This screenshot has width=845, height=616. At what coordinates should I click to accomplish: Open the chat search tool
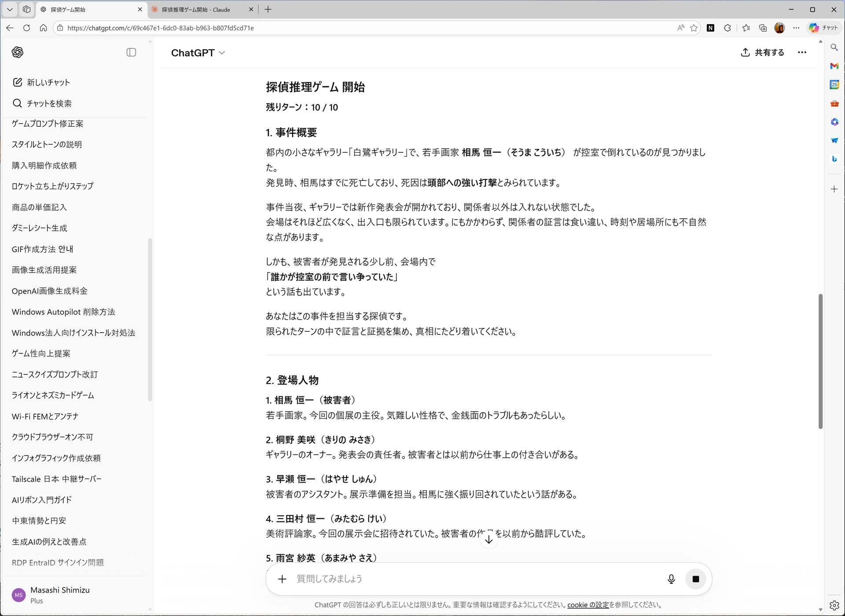pos(42,103)
